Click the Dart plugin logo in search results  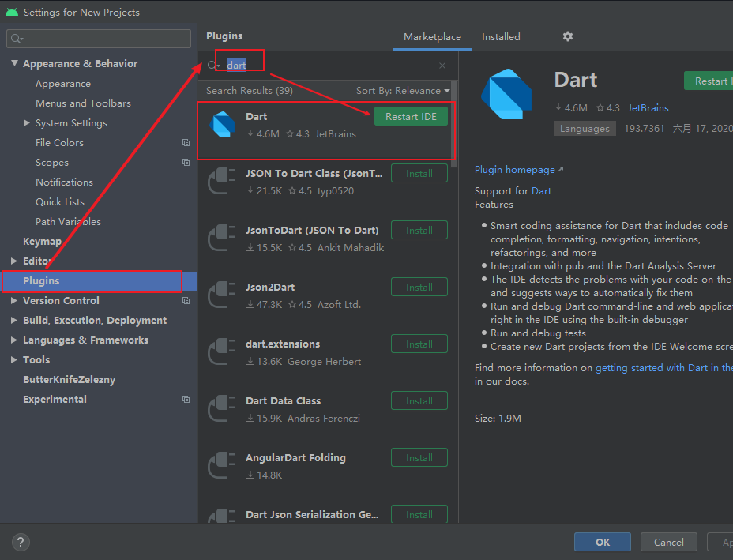(x=222, y=124)
